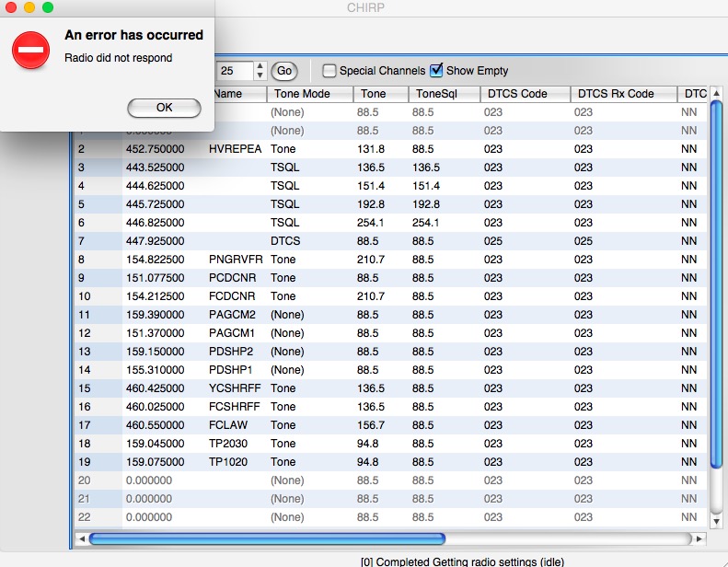Click the status bar message text
Viewport: 728px width, 567px height.
(x=462, y=561)
